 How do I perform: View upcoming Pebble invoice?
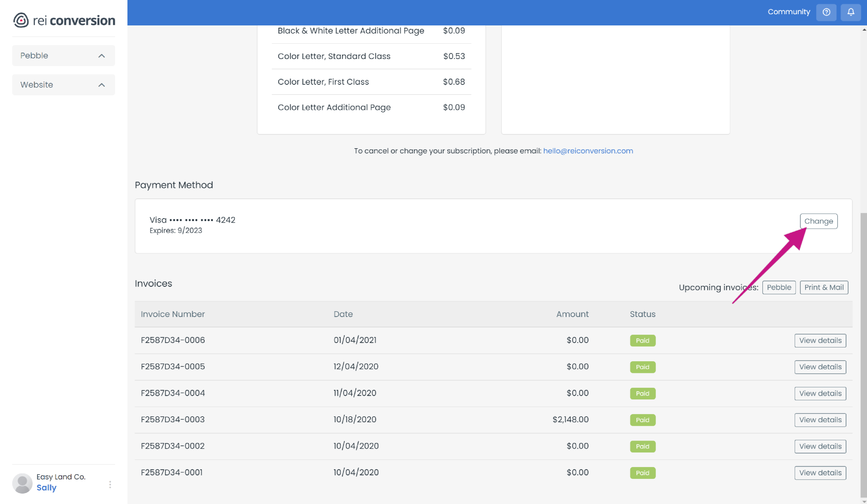pyautogui.click(x=779, y=287)
